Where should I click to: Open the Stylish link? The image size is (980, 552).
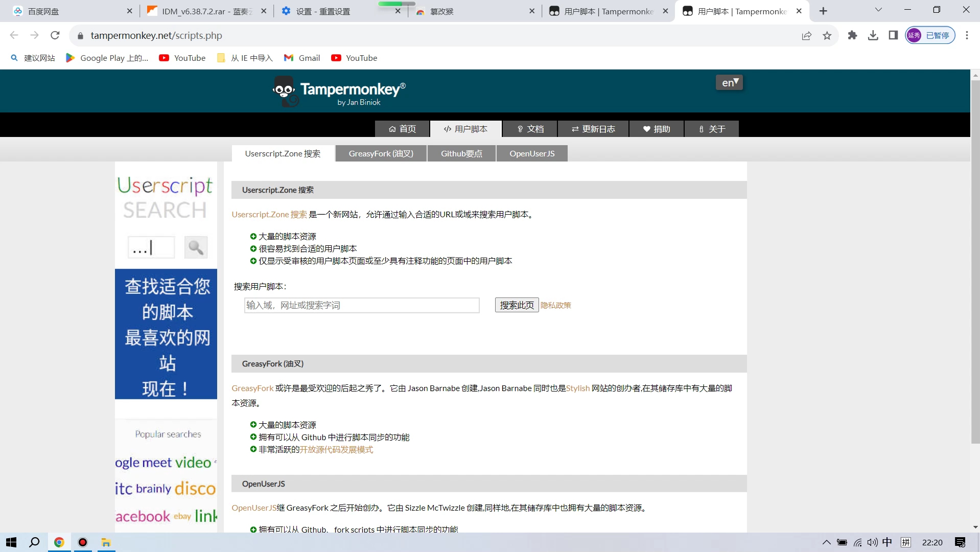point(578,388)
